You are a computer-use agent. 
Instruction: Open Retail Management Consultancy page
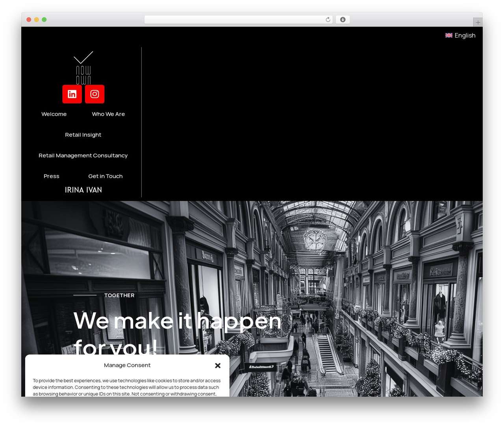coord(83,156)
